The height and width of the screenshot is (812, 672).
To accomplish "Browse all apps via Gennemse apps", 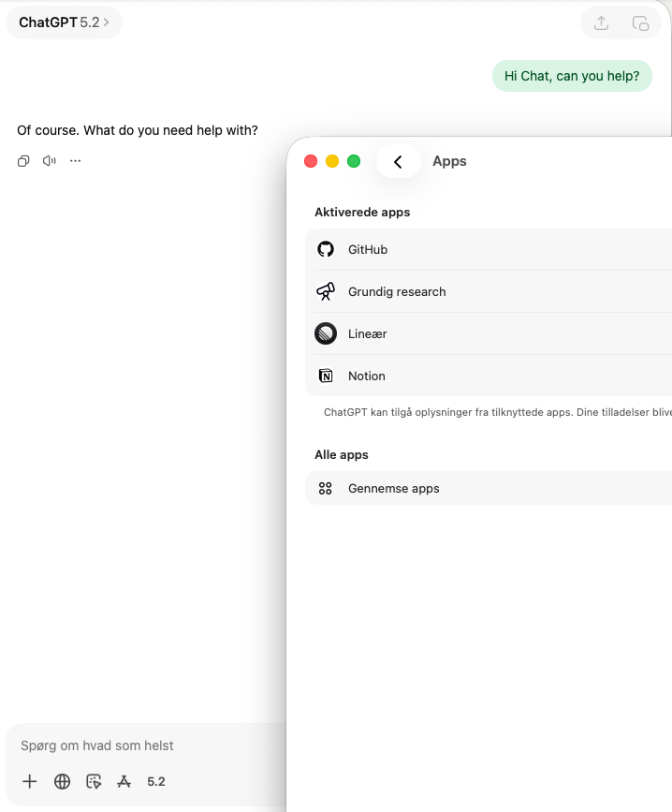I will (x=391, y=488).
